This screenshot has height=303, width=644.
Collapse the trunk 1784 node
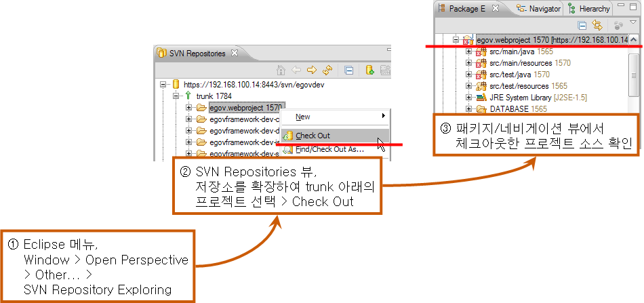pyautogui.click(x=176, y=96)
